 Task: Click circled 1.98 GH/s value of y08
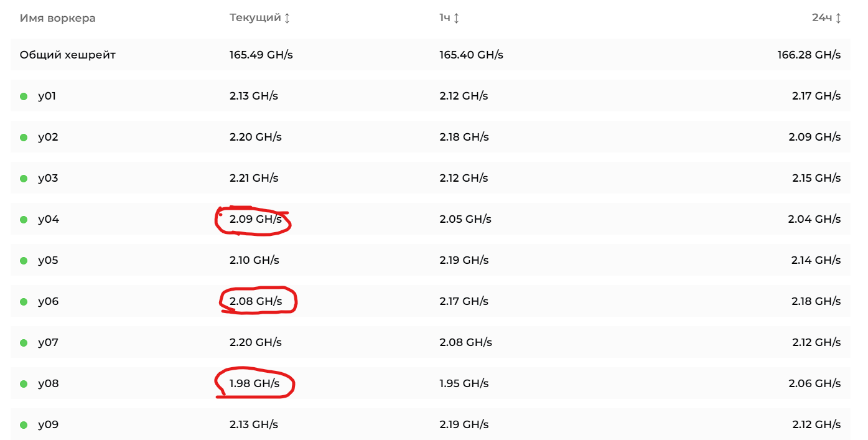[254, 383]
